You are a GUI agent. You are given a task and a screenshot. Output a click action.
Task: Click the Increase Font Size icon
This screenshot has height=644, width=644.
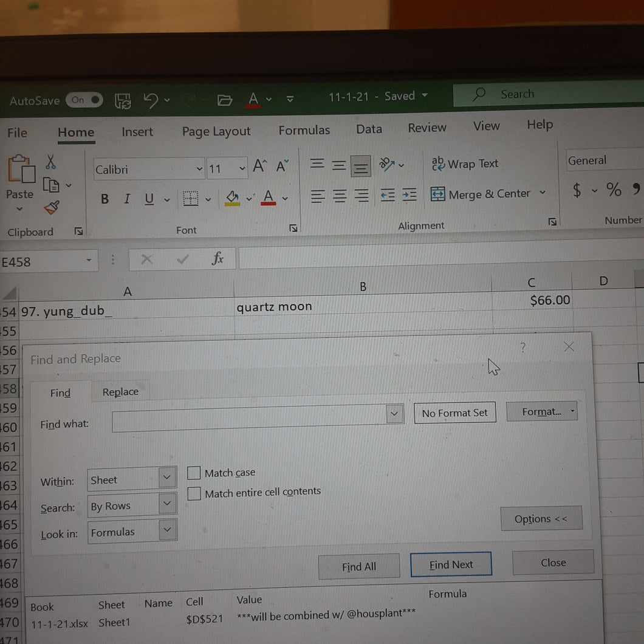coord(260,166)
